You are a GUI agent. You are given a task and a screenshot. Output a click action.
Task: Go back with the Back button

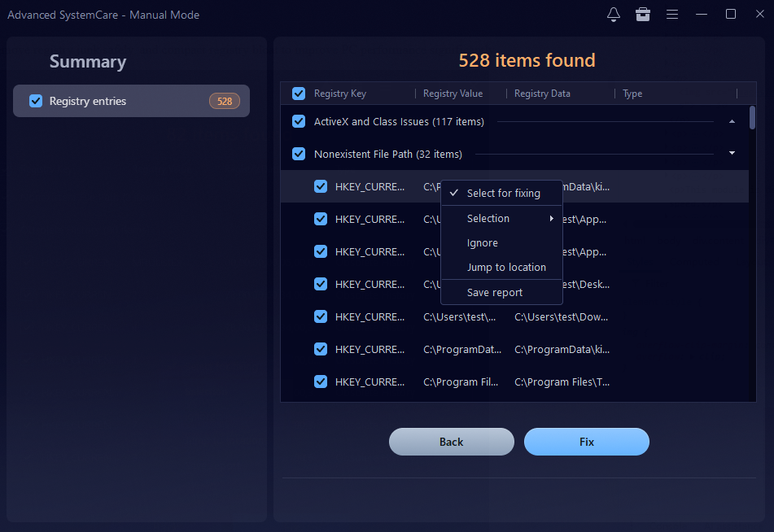(x=452, y=442)
